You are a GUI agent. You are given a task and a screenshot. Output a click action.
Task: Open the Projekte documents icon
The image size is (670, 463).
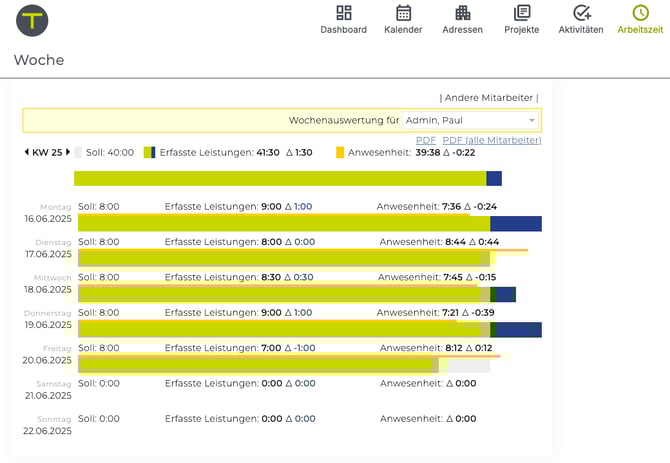tap(522, 13)
